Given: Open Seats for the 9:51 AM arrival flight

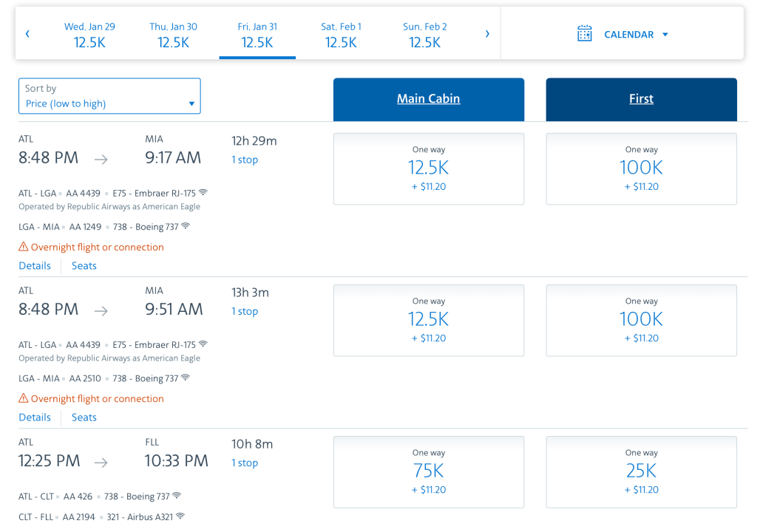Looking at the screenshot, I should pos(84,417).
